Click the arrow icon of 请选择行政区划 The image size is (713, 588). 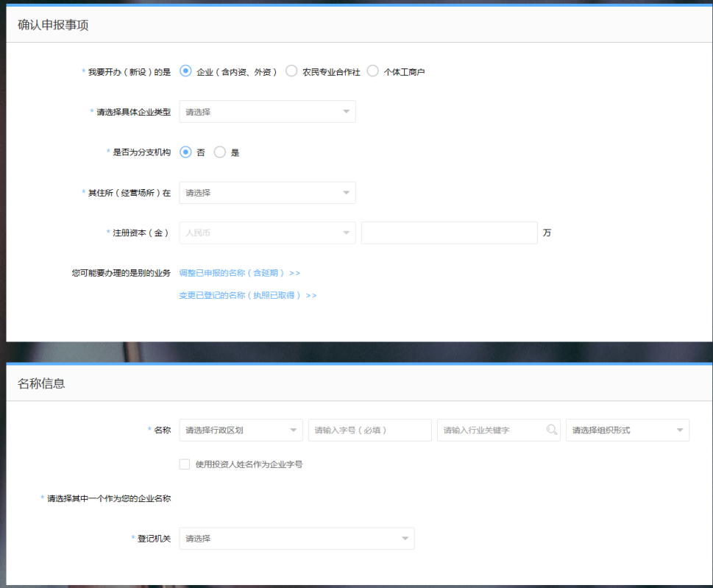click(x=293, y=431)
